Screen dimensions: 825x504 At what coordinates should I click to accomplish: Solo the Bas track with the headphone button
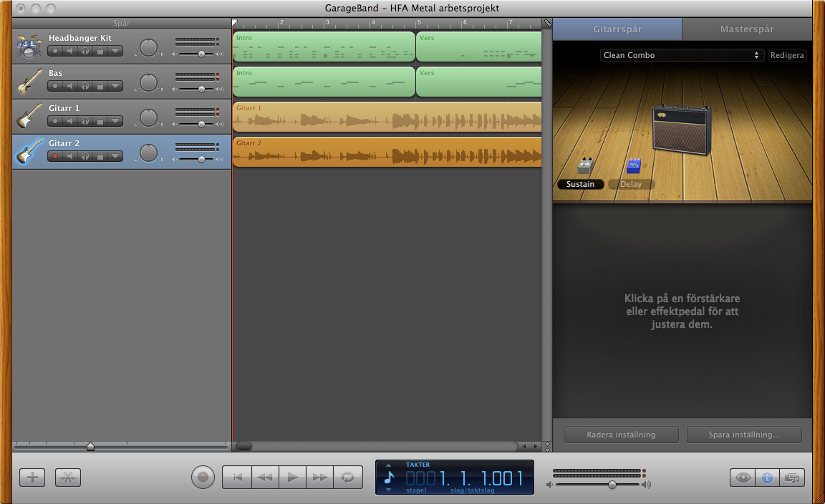click(85, 86)
